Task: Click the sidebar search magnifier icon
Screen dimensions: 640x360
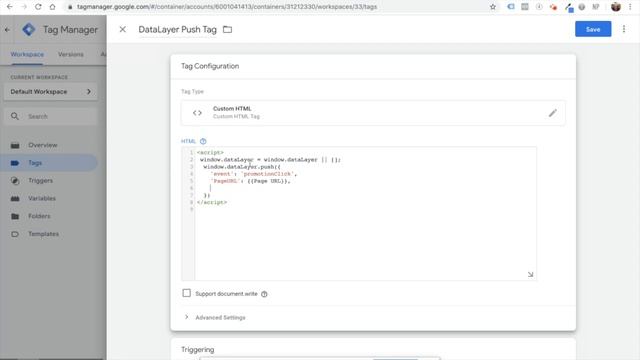Action: (x=15, y=116)
